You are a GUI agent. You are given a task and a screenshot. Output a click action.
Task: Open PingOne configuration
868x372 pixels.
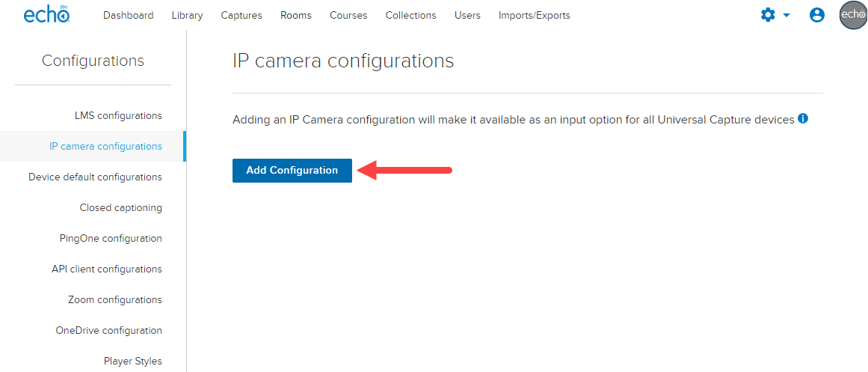111,238
